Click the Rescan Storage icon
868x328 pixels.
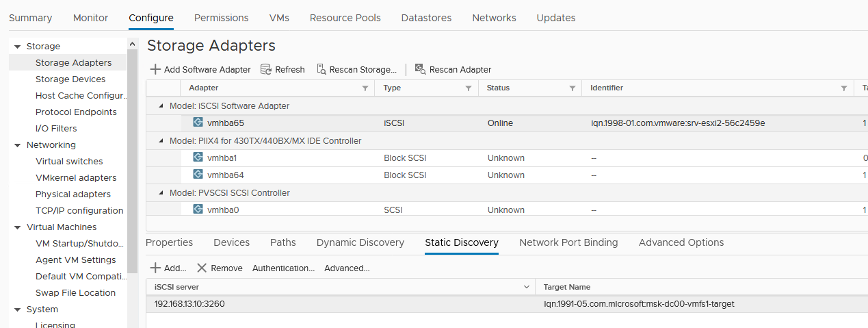pos(321,69)
